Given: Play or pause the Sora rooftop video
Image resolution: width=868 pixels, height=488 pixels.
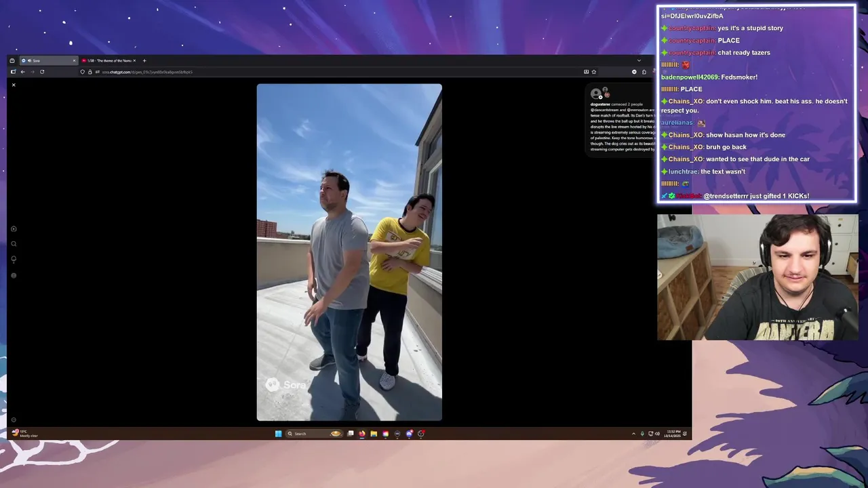Looking at the screenshot, I should 349,252.
